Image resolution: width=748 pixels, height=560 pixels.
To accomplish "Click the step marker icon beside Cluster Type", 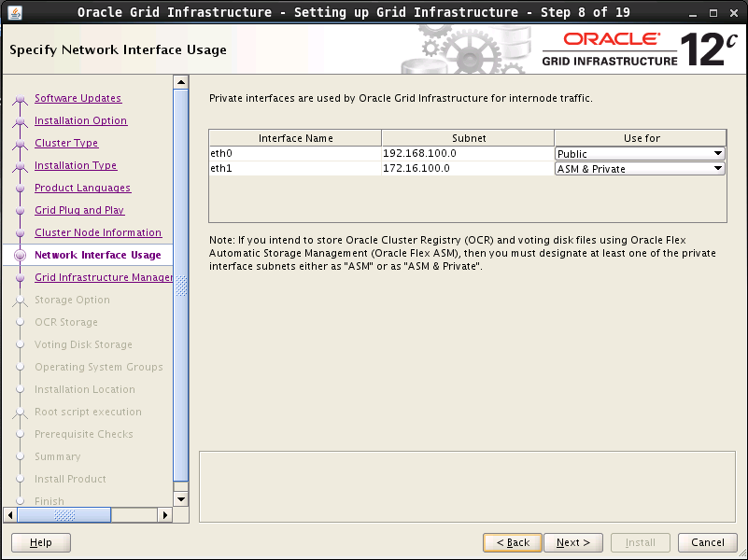I will [x=19, y=145].
